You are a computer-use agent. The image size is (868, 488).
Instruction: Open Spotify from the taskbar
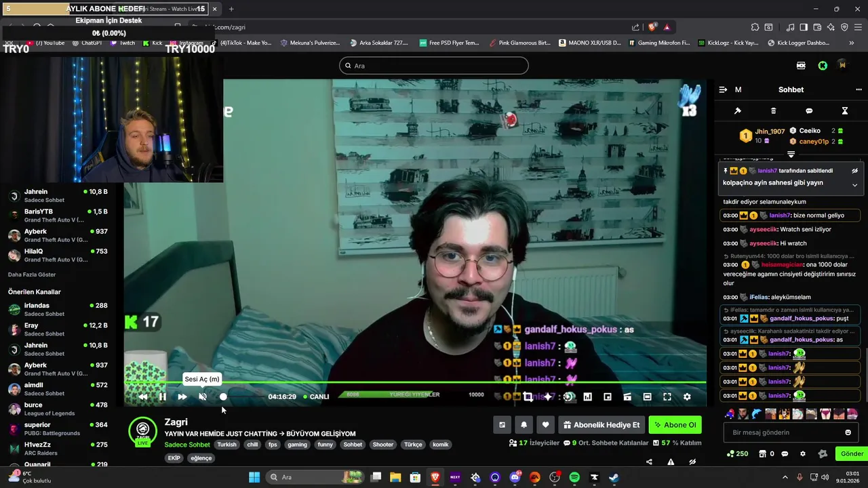click(574, 477)
